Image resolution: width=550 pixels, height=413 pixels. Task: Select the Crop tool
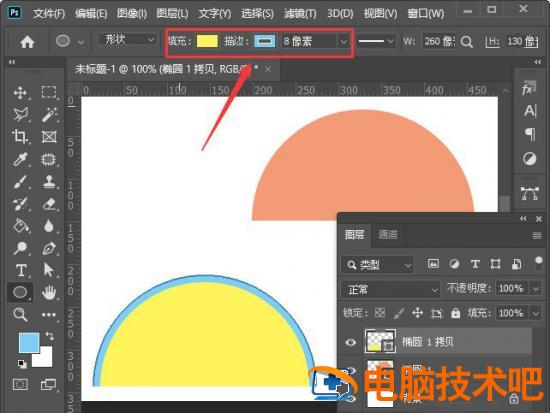20,136
